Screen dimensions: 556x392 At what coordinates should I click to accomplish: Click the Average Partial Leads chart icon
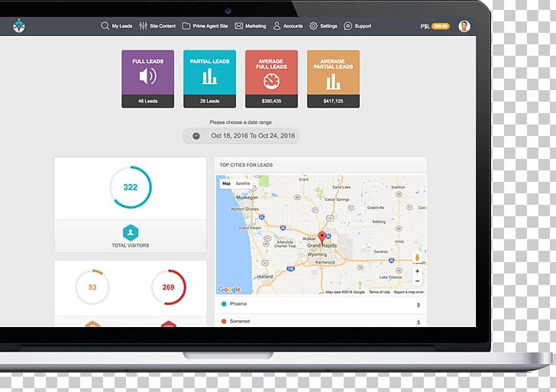(333, 82)
